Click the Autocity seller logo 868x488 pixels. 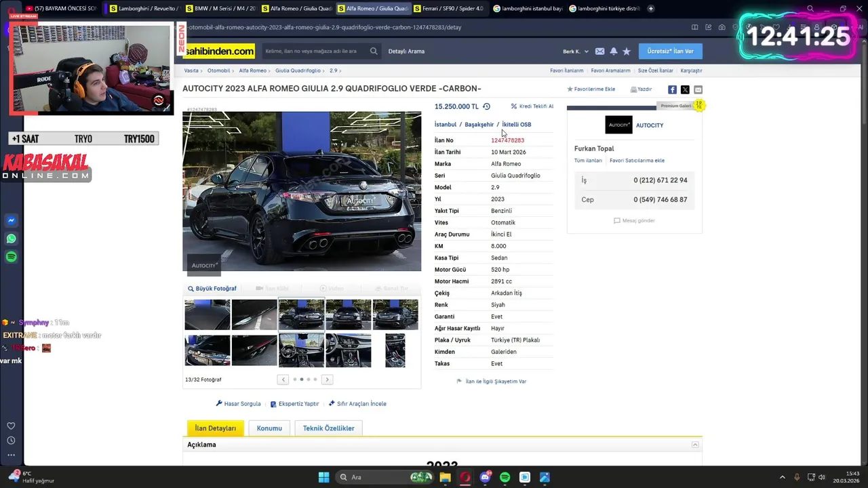[618, 125]
